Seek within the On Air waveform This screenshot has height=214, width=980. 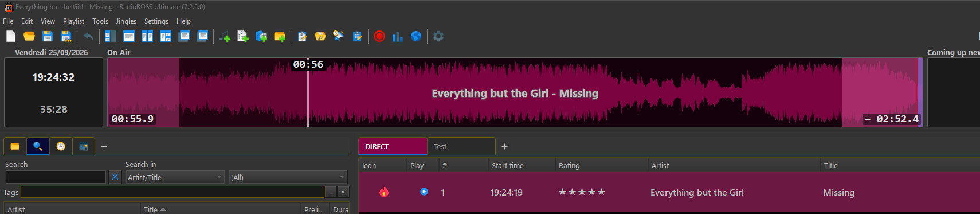coord(515,92)
